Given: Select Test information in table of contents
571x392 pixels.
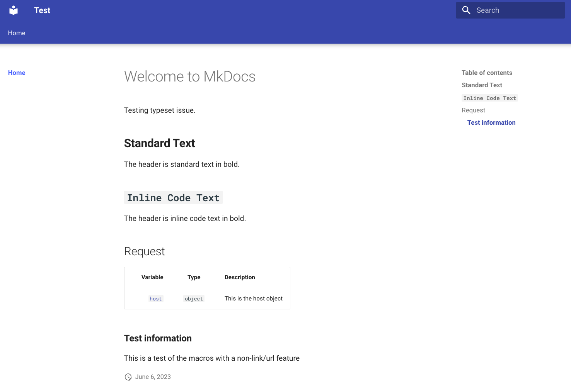Looking at the screenshot, I should 491,122.
